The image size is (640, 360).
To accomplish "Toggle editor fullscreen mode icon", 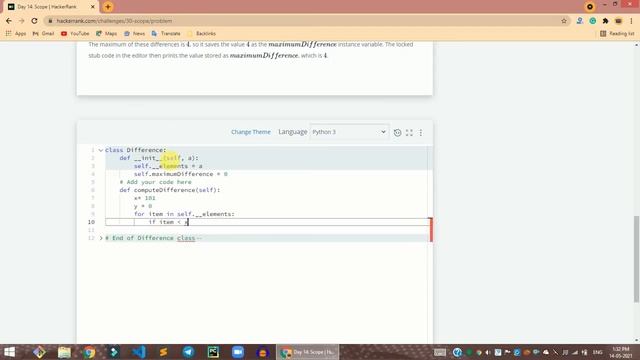I will pos(409,132).
